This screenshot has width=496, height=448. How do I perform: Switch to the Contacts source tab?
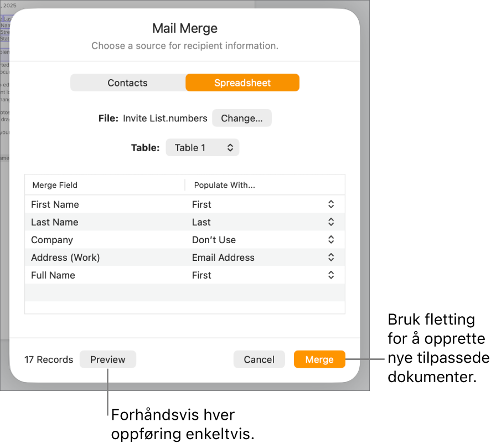[x=128, y=83]
